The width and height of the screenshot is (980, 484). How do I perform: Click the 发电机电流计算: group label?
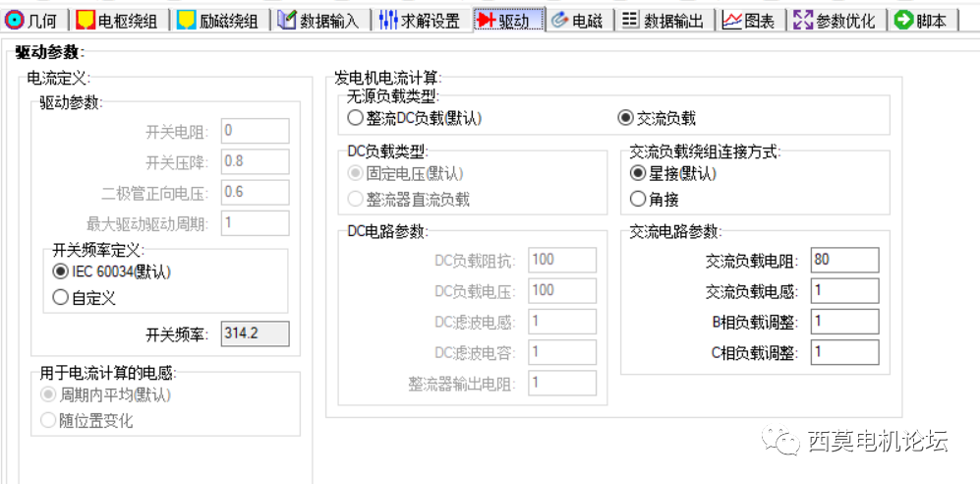[387, 78]
